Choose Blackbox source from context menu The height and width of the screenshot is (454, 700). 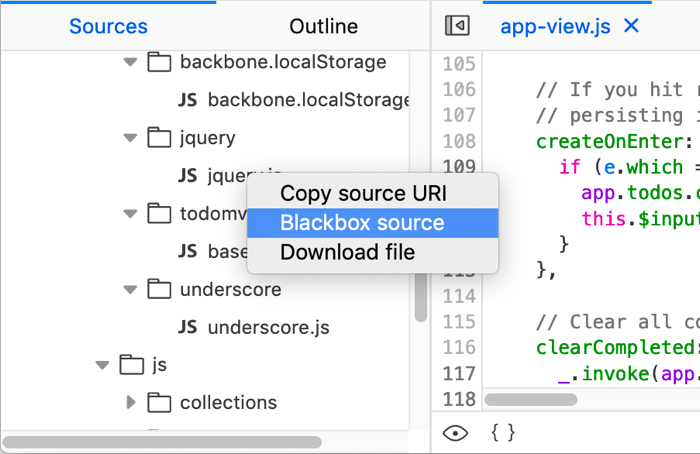coord(372,223)
